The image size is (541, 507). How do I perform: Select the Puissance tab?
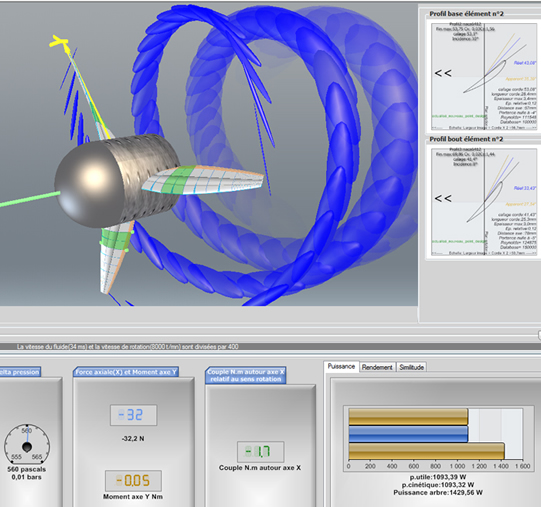click(x=341, y=367)
